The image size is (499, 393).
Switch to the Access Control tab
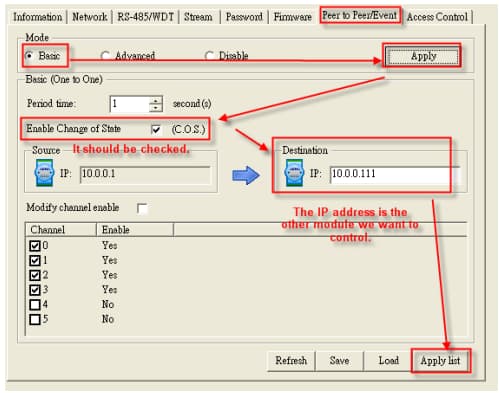click(437, 17)
